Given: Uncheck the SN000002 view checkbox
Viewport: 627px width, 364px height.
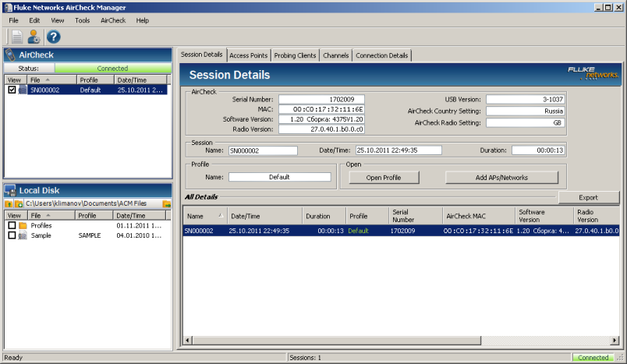Looking at the screenshot, I should (12, 90).
